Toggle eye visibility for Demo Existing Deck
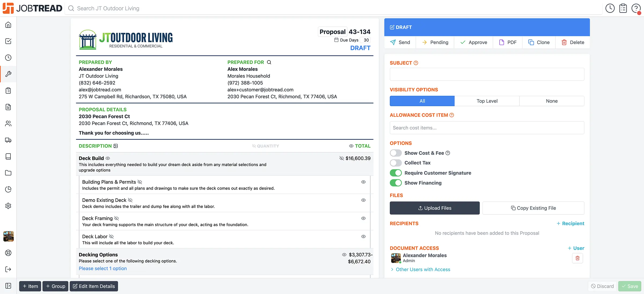The image size is (644, 294). tap(363, 200)
